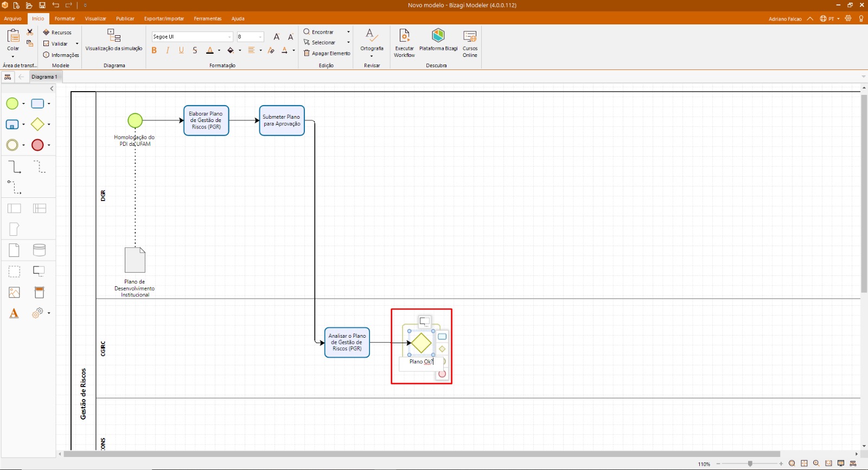Expand the font size dropdown
This screenshot has height=470, width=868.
pyautogui.click(x=260, y=37)
